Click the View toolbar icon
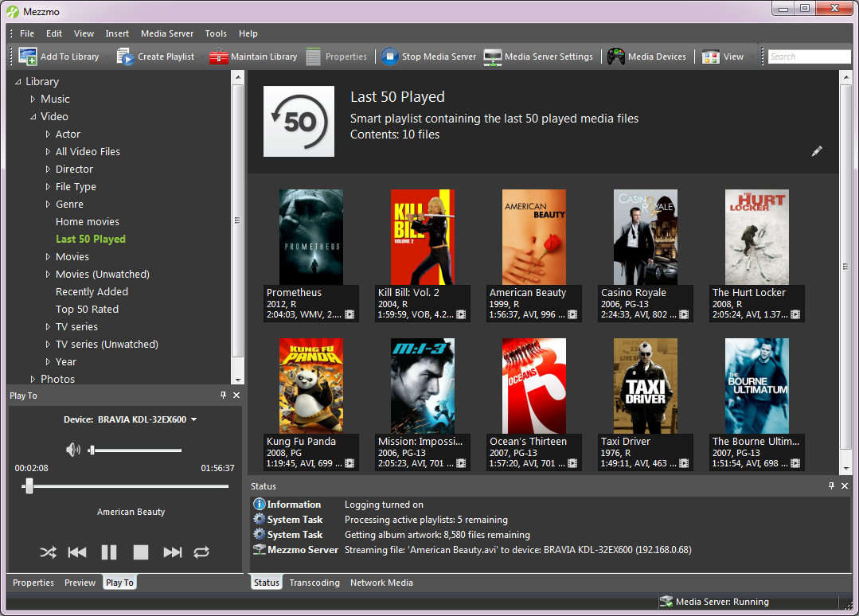 click(x=709, y=57)
